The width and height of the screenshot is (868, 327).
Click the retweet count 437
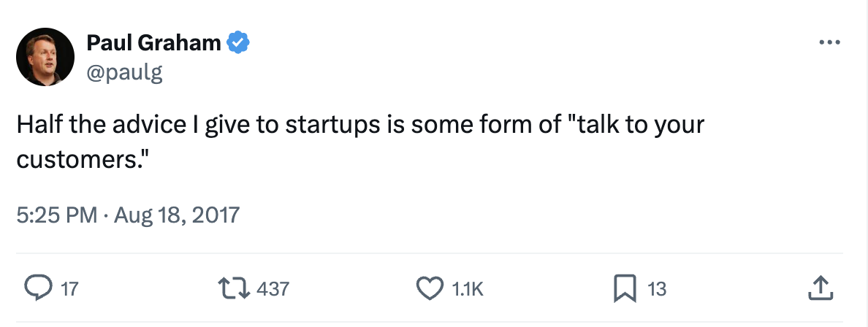(x=274, y=289)
